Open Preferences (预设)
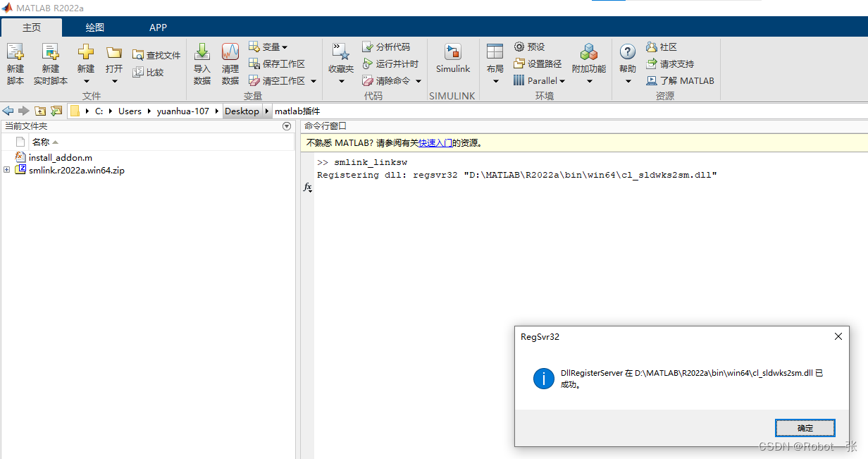Viewport: 868px width, 459px height. (529, 47)
